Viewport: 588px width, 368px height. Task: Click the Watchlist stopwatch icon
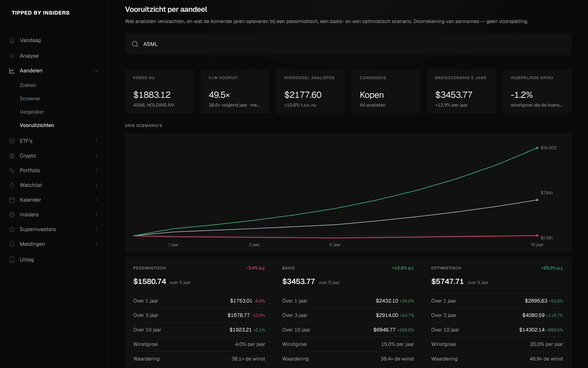click(12, 185)
